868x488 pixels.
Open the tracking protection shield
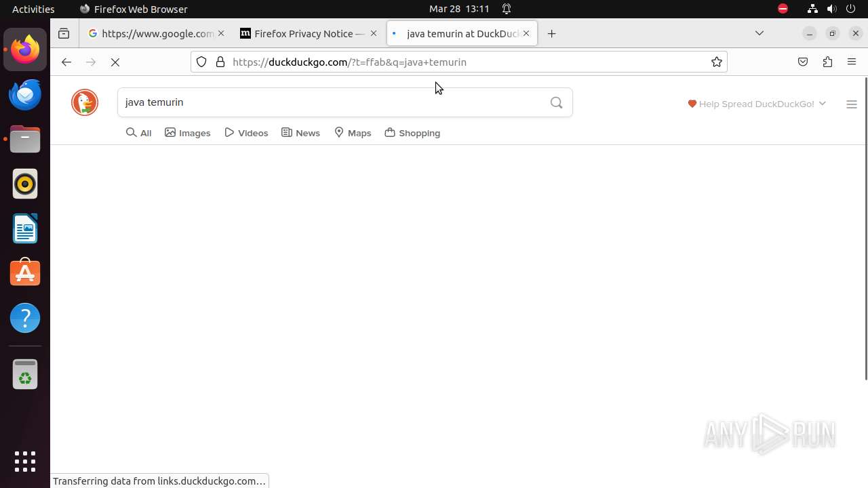tap(201, 62)
